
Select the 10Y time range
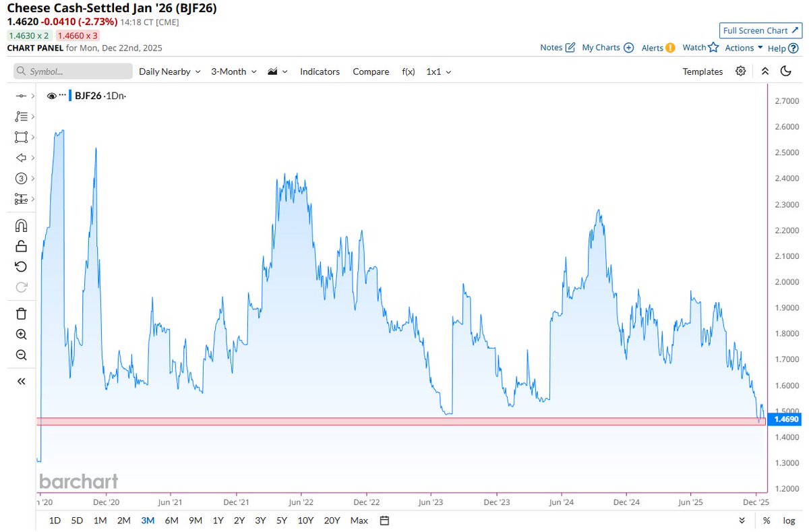pos(305,521)
